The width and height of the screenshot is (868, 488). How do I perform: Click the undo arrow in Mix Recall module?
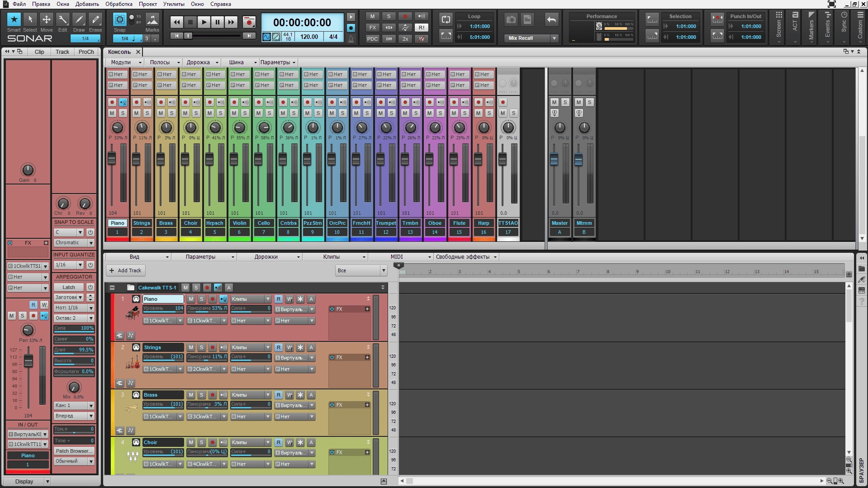[x=551, y=19]
